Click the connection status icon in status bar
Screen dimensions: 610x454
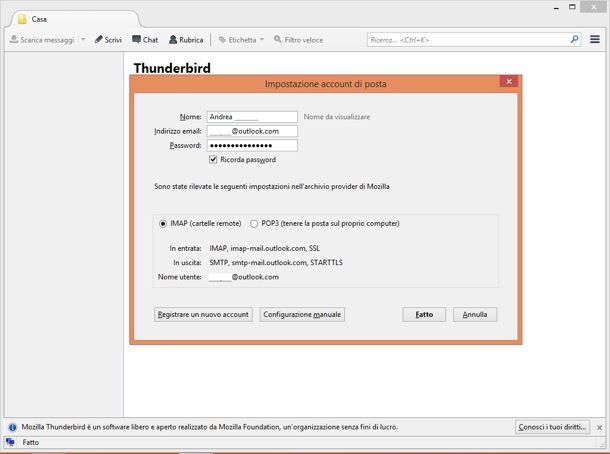point(10,442)
